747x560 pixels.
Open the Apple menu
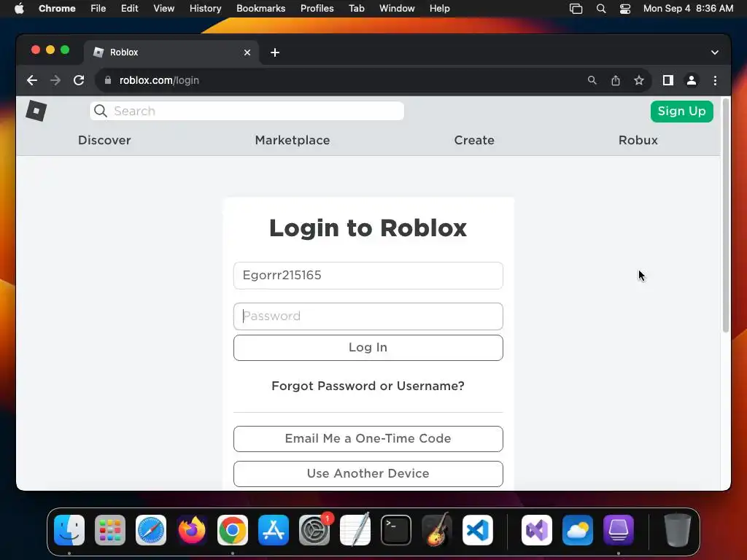point(19,9)
